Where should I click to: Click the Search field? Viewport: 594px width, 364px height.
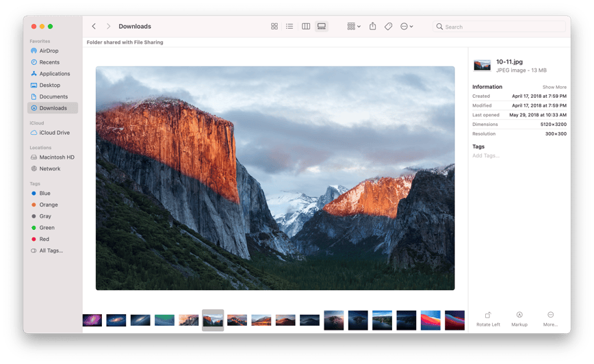click(x=499, y=27)
